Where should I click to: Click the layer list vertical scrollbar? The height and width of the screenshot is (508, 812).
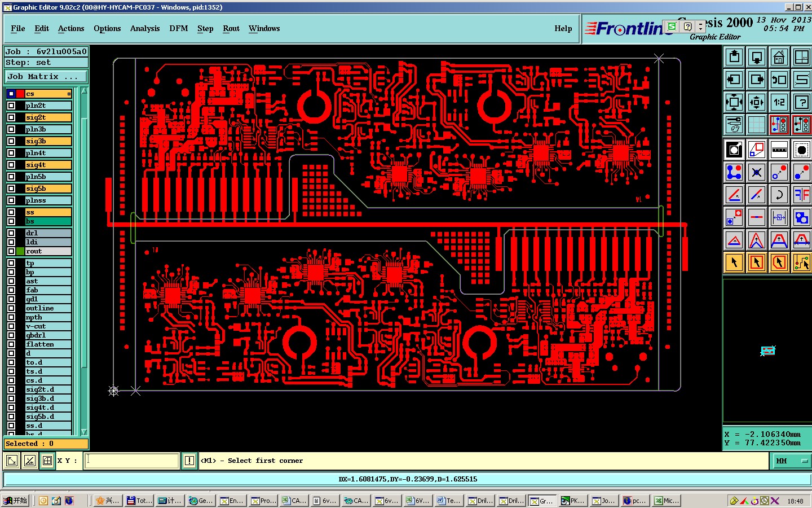(84, 261)
